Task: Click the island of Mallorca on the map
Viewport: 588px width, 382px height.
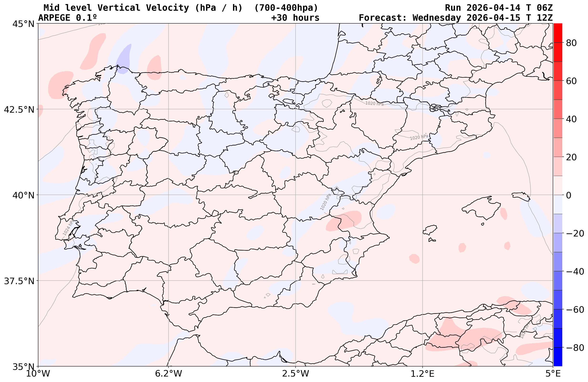Action: pos(484,208)
